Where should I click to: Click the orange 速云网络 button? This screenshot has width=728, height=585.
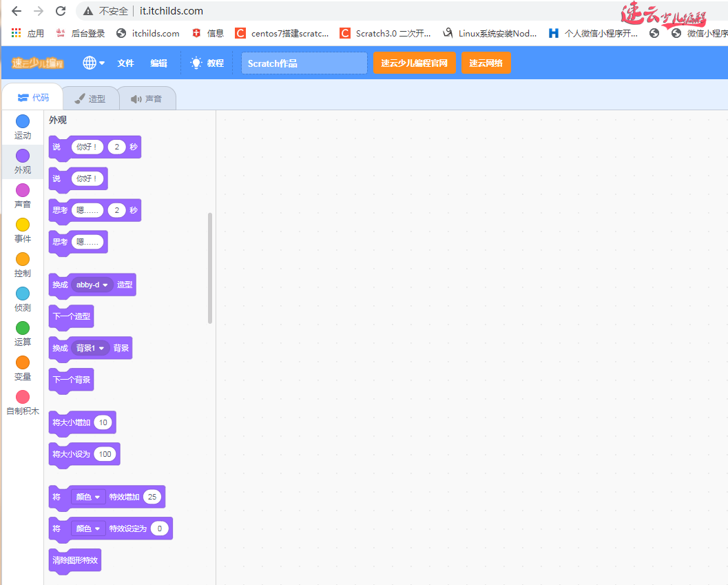coord(486,63)
